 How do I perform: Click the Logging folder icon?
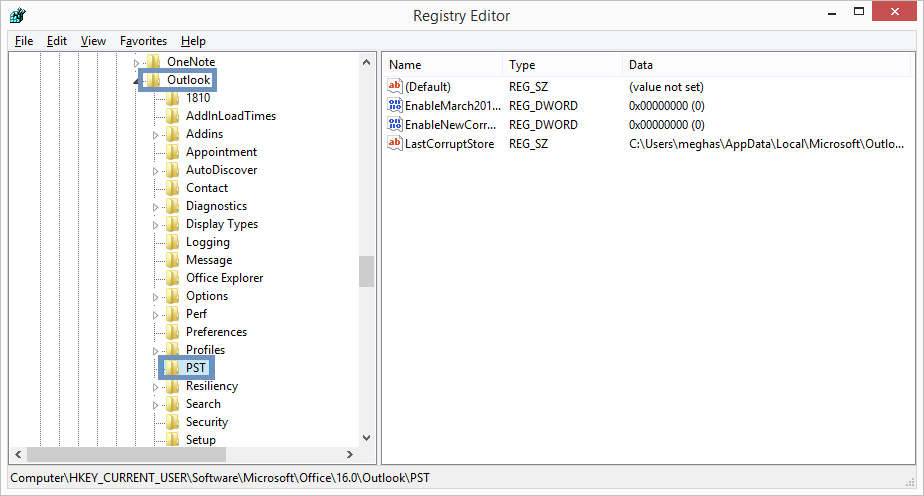[x=173, y=242]
